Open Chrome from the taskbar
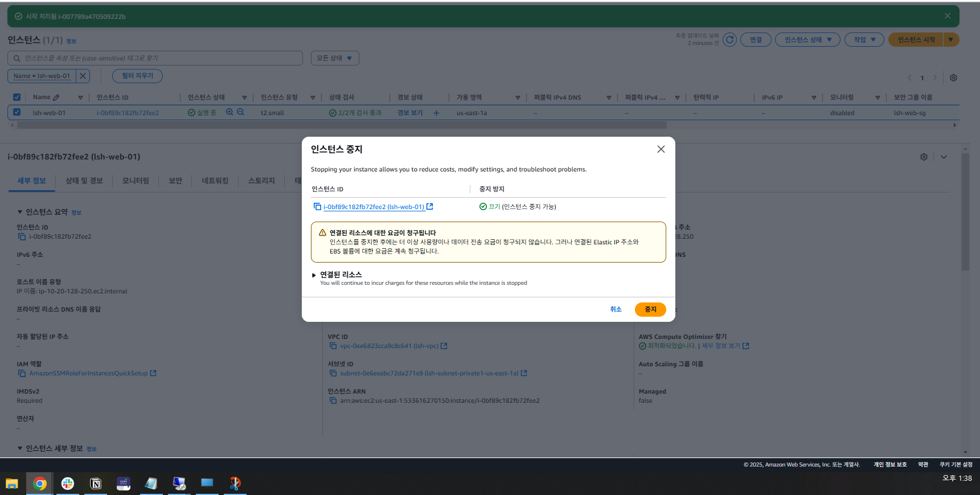Screen dimensions: 980x495 point(39,484)
